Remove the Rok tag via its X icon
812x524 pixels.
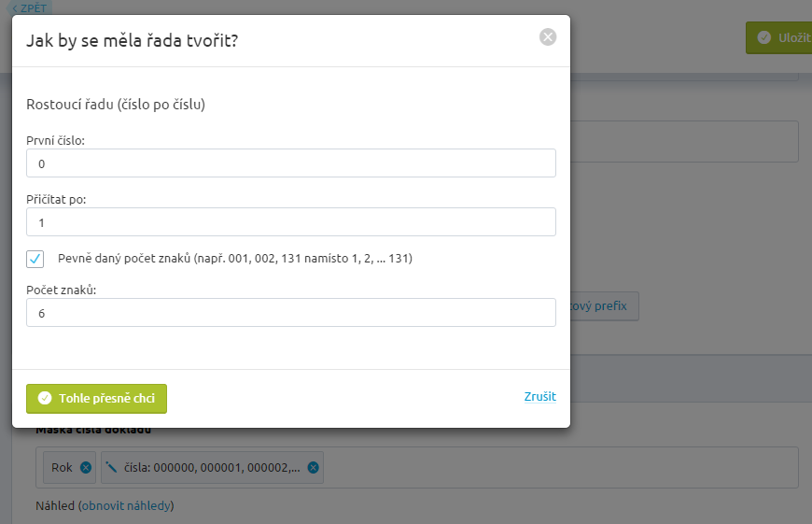click(x=86, y=468)
